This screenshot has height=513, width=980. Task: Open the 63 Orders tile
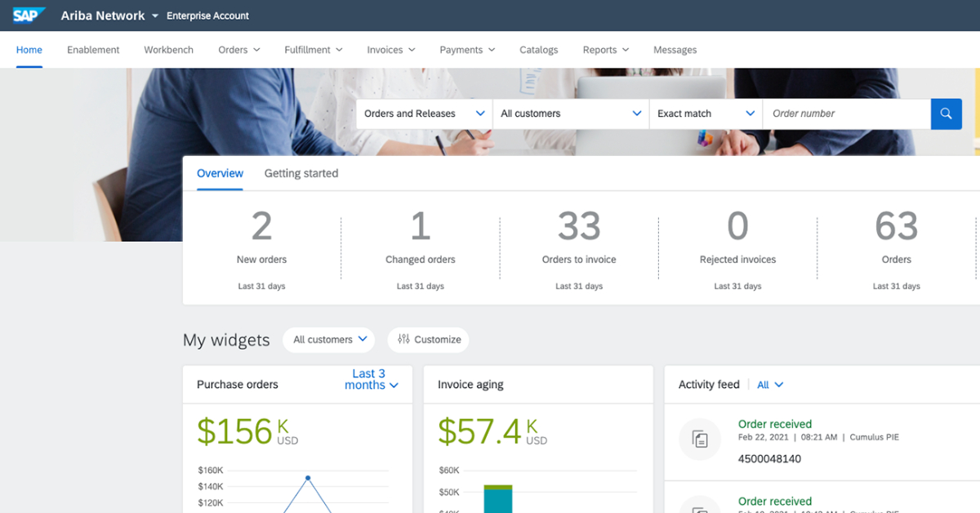click(x=897, y=249)
